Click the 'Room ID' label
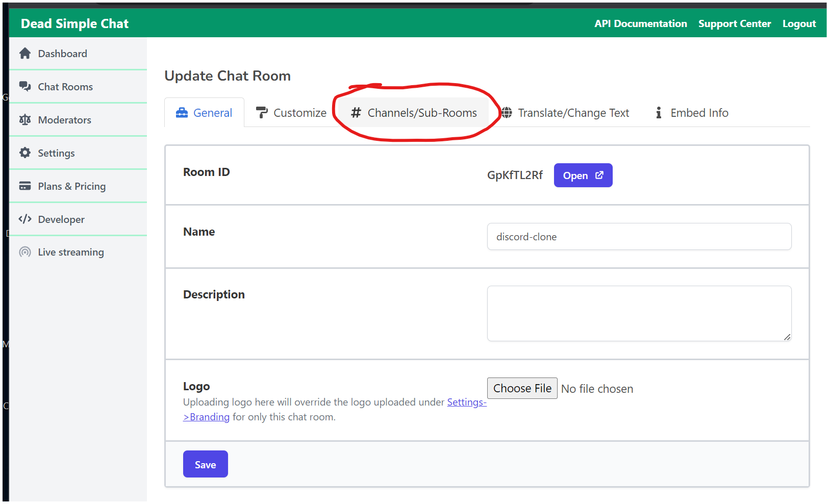Screen dimensions: 829x504 click(x=206, y=172)
